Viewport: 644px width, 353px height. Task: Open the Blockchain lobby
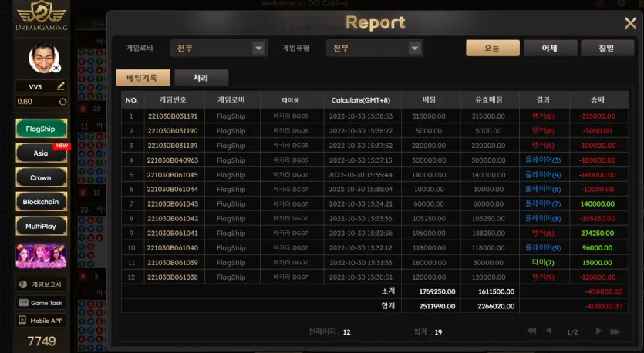click(41, 202)
